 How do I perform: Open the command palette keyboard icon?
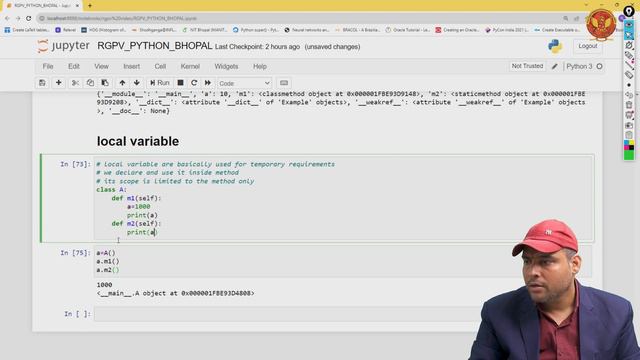284,83
